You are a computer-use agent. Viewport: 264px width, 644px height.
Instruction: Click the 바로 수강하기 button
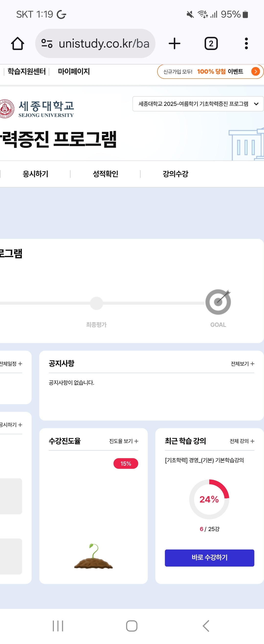(x=209, y=558)
